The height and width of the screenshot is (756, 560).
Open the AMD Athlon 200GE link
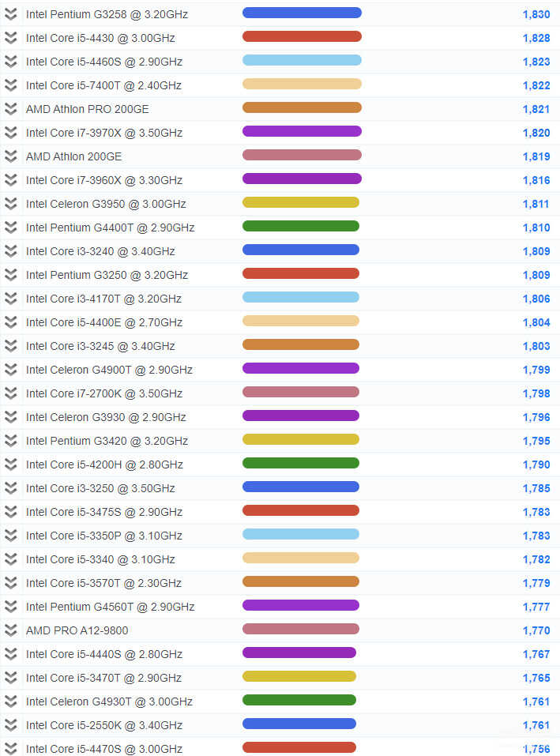point(73,156)
